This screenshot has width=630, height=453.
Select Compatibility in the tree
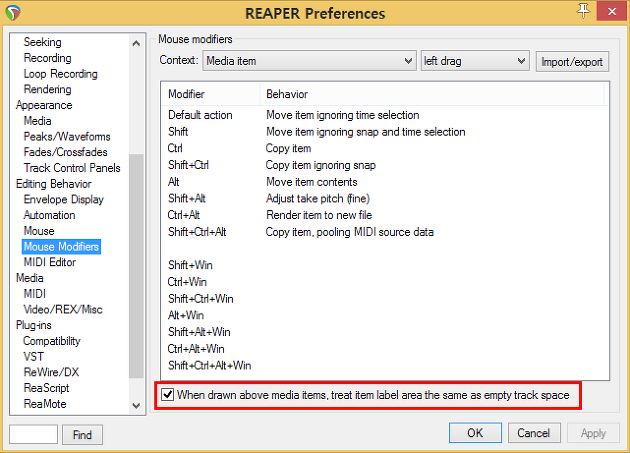pos(52,341)
